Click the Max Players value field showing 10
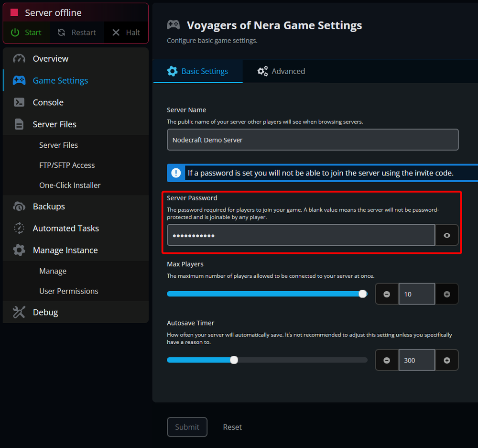The width and height of the screenshot is (478, 448). [x=416, y=294]
